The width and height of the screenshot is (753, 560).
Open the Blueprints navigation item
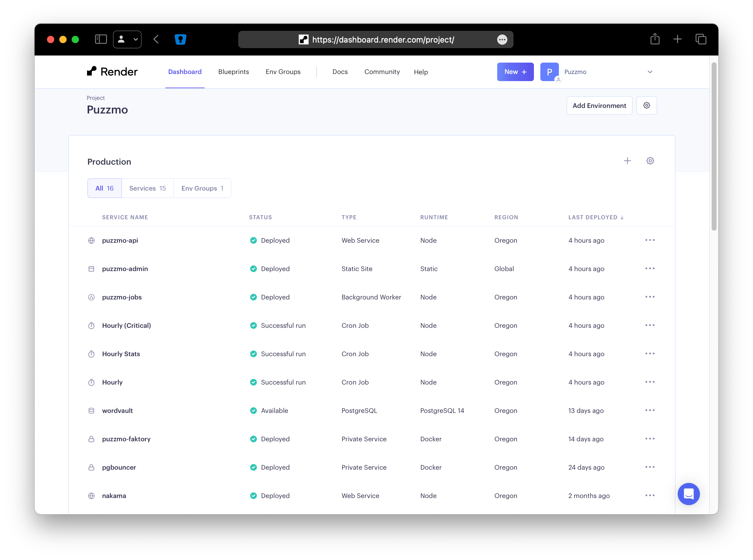pos(233,72)
